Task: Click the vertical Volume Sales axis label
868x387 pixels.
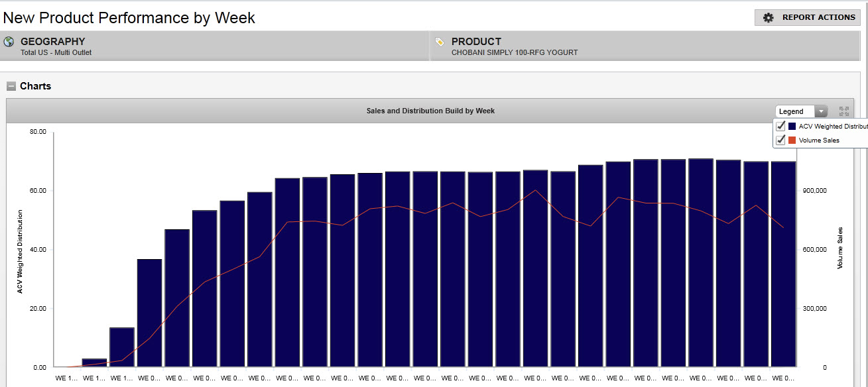Action: click(x=840, y=248)
